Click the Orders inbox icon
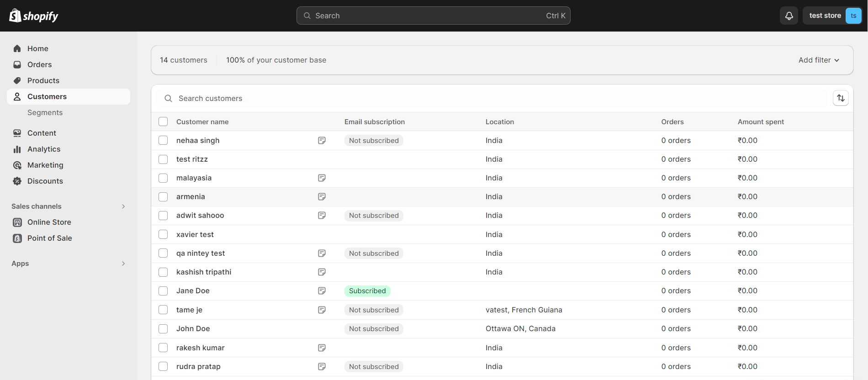Screen dimensions: 868x380 [17, 64]
